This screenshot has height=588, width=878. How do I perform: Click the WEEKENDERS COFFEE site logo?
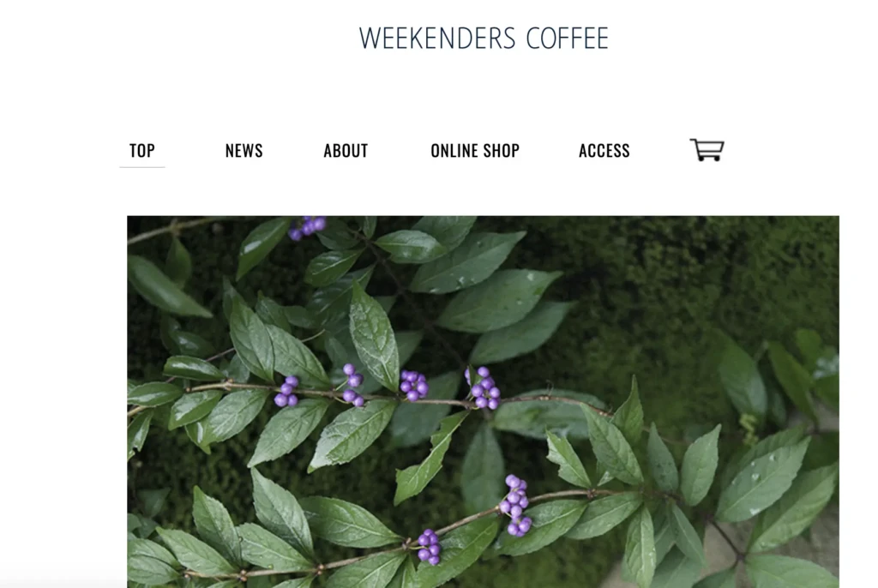pos(484,38)
